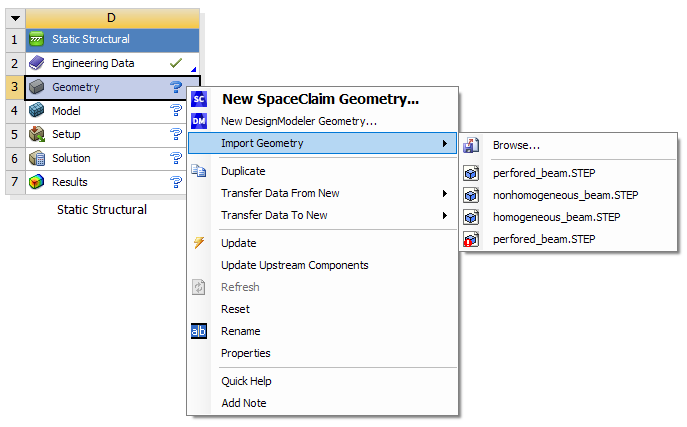Click icon beside homogeneous_beam.STEP

pyautogui.click(x=471, y=217)
